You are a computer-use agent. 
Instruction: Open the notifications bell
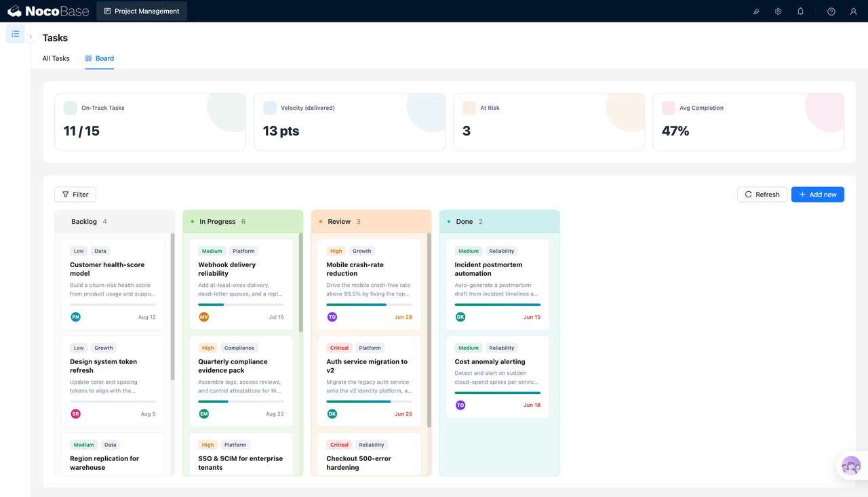click(x=800, y=12)
